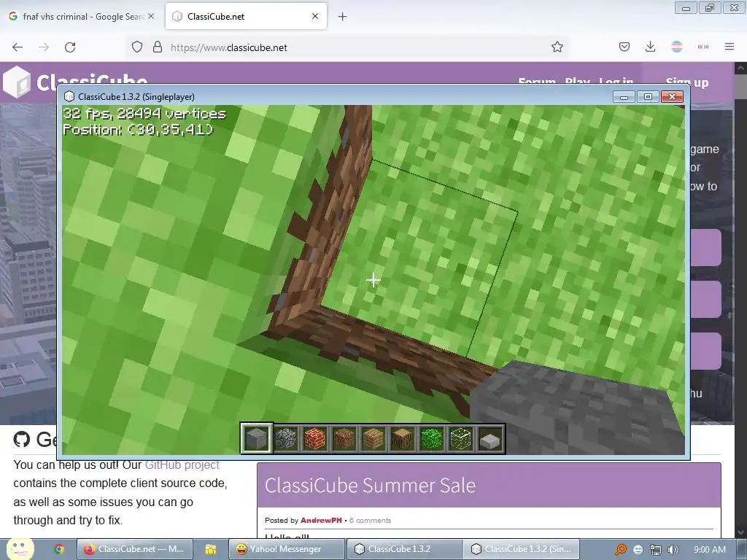Select the cobblestone block in hotbar
747x560 pixels.
tap(286, 438)
